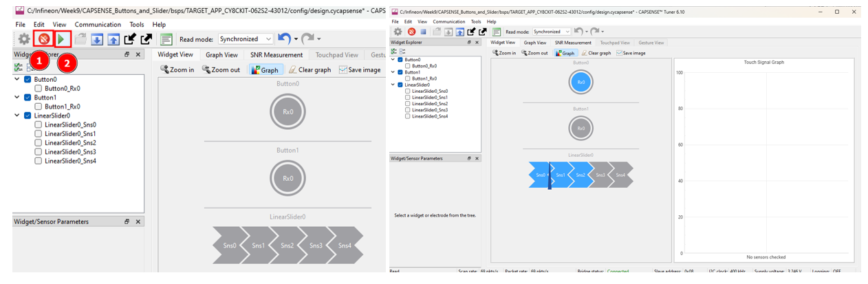The width and height of the screenshot is (868, 284).
Task: Click Clear graph in the left window
Action: pyautogui.click(x=310, y=69)
